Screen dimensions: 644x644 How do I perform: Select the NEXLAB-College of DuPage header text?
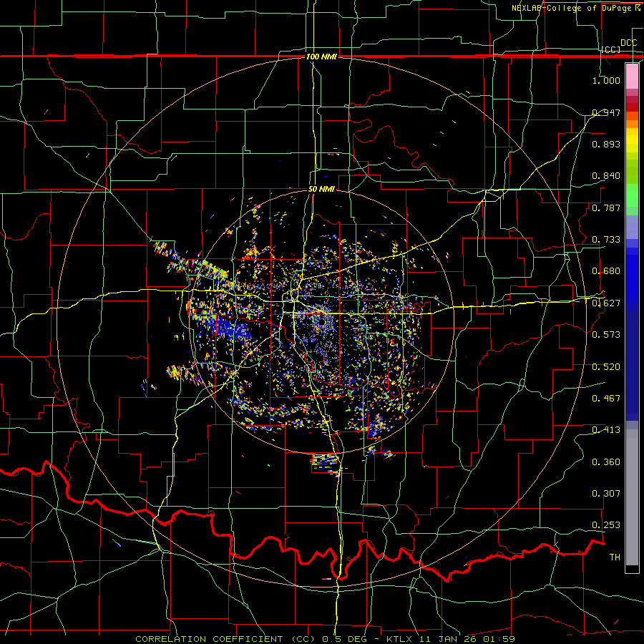coord(572,8)
